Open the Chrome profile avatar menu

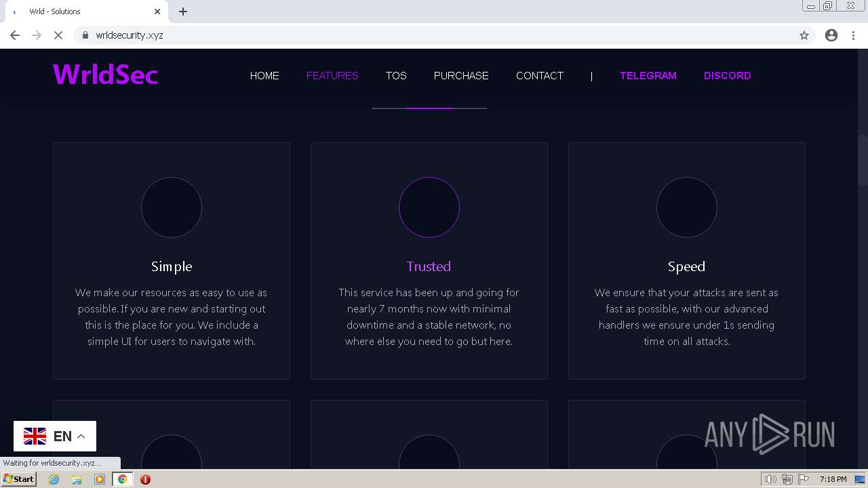(x=831, y=35)
